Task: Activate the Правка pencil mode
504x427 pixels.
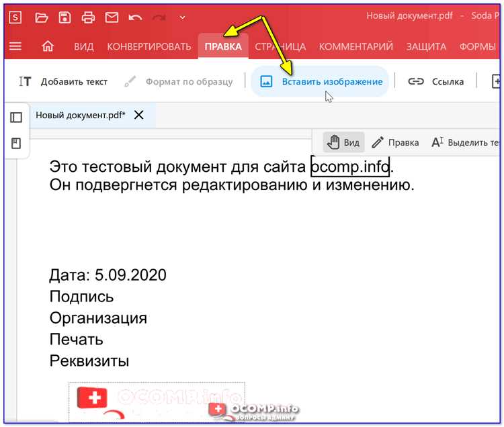Action: pos(395,142)
